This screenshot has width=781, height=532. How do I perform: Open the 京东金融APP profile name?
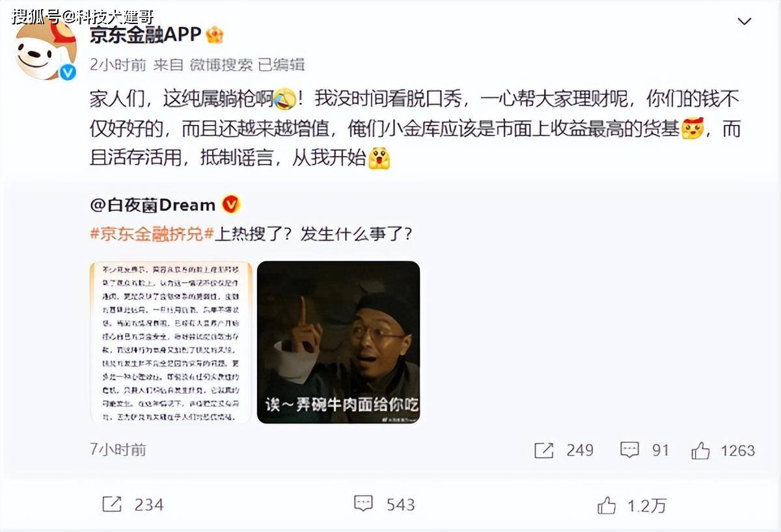coord(145,34)
